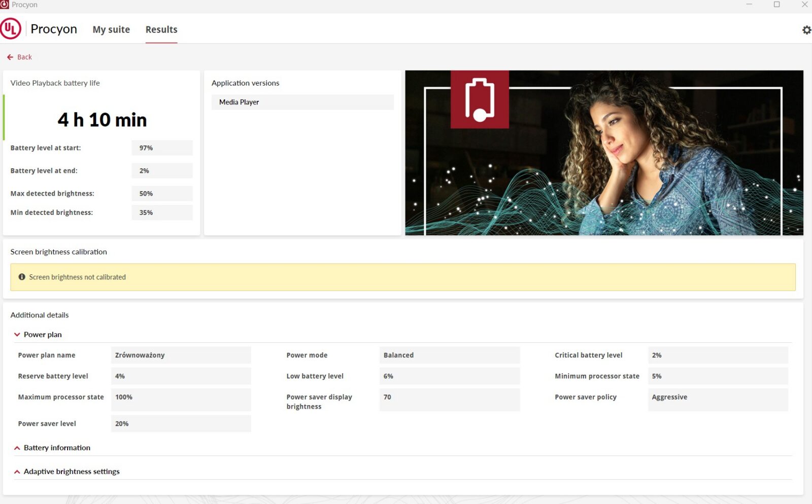Click the red battery icon on banner
Image resolution: width=812 pixels, height=504 pixels.
pyautogui.click(x=480, y=99)
